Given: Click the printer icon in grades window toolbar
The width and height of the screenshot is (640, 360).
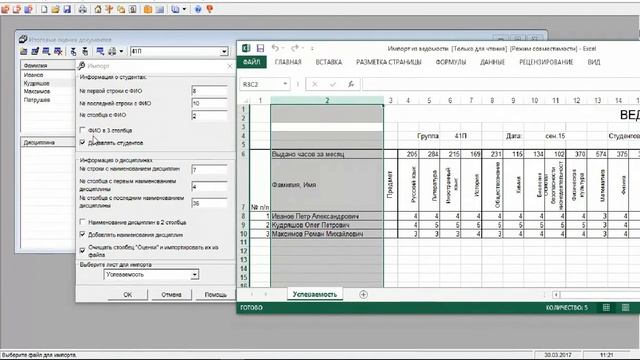Looking at the screenshot, I should coord(111,51).
